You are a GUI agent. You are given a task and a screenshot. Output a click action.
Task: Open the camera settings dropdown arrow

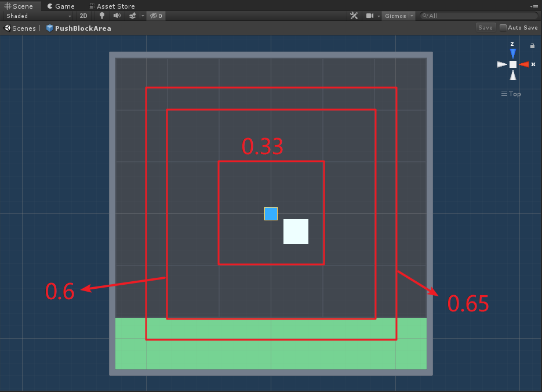[379, 16]
